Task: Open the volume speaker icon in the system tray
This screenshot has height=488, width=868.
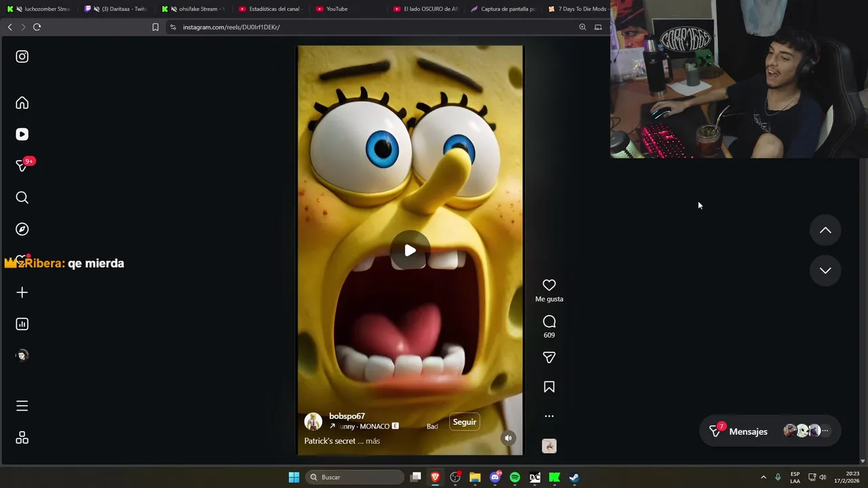Action: coord(823,477)
